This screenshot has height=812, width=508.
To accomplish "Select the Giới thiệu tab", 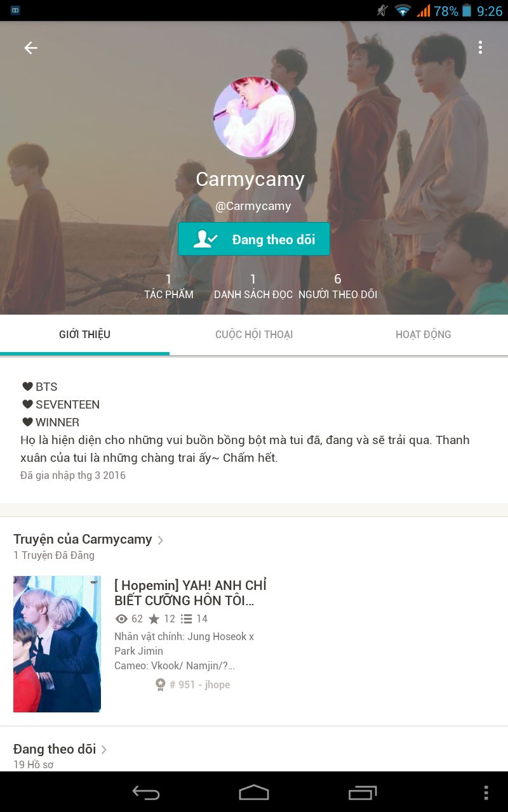I will click(84, 335).
